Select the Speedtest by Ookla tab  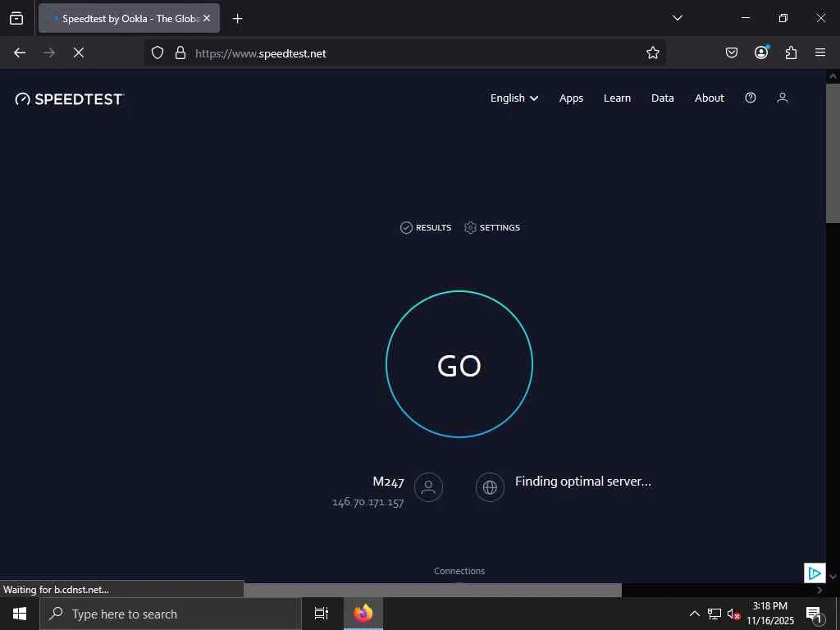point(129,18)
